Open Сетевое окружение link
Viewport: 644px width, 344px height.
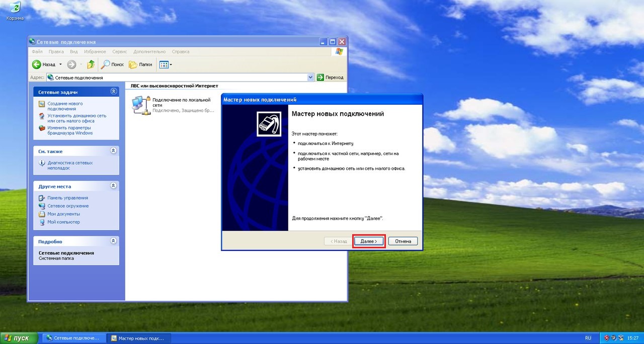coord(68,206)
